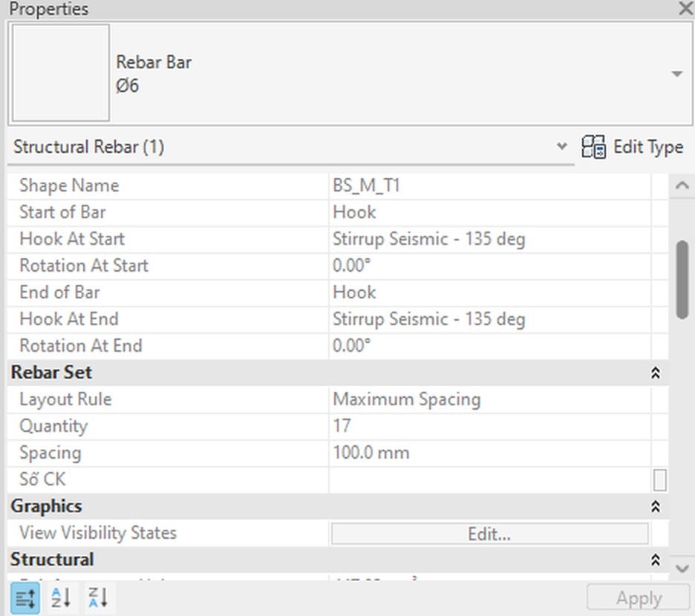Click the Layout Rule label
The image size is (695, 616).
pos(65,399)
